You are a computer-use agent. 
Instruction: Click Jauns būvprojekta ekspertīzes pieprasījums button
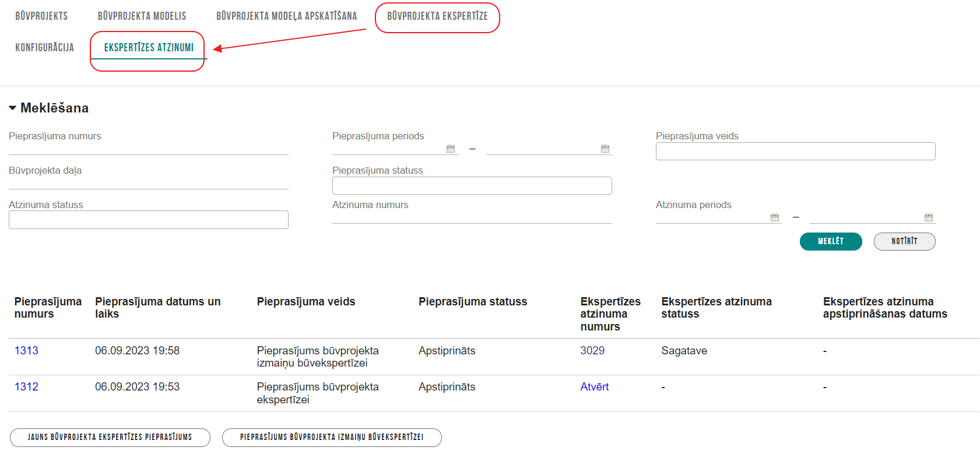pyautogui.click(x=110, y=437)
